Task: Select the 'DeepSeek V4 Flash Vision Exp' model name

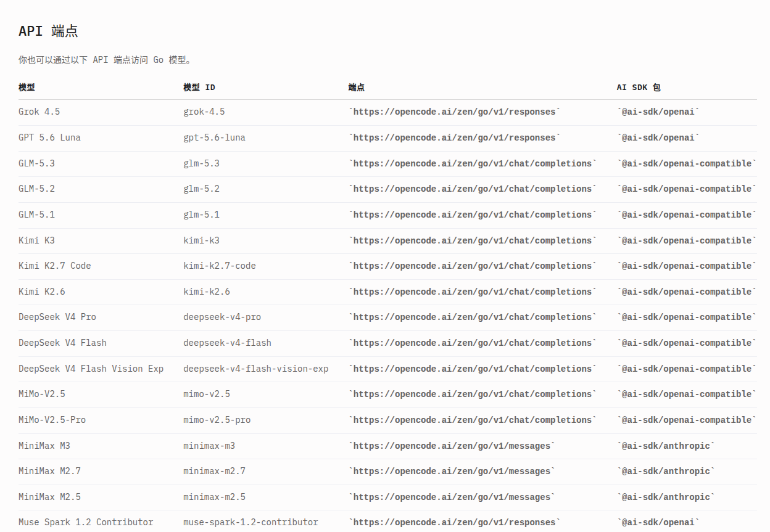Action: (91, 369)
